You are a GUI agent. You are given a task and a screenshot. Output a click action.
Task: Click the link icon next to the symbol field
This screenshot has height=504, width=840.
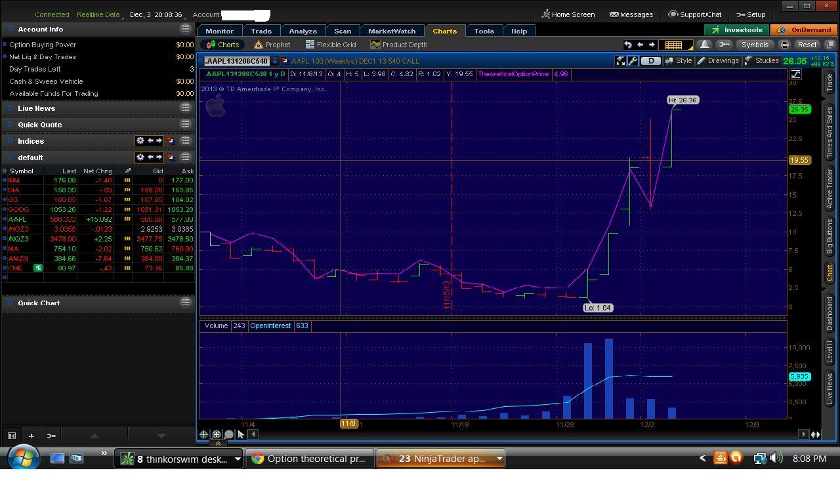285,60
